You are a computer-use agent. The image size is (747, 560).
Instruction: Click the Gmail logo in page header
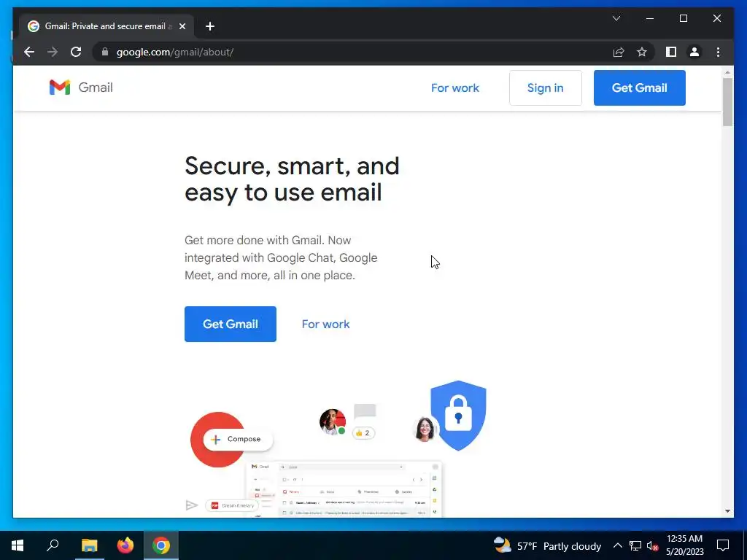[x=81, y=87]
